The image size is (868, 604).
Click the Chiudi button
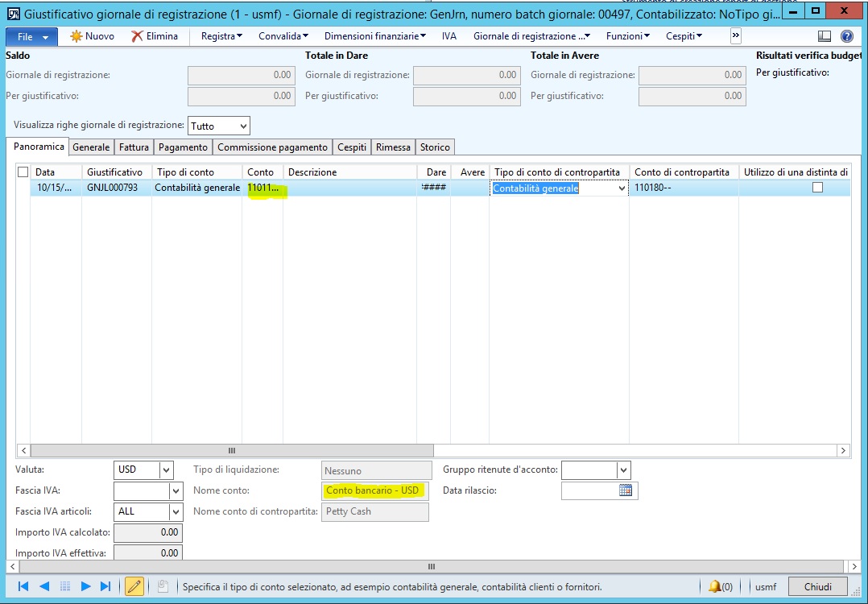pos(817,587)
